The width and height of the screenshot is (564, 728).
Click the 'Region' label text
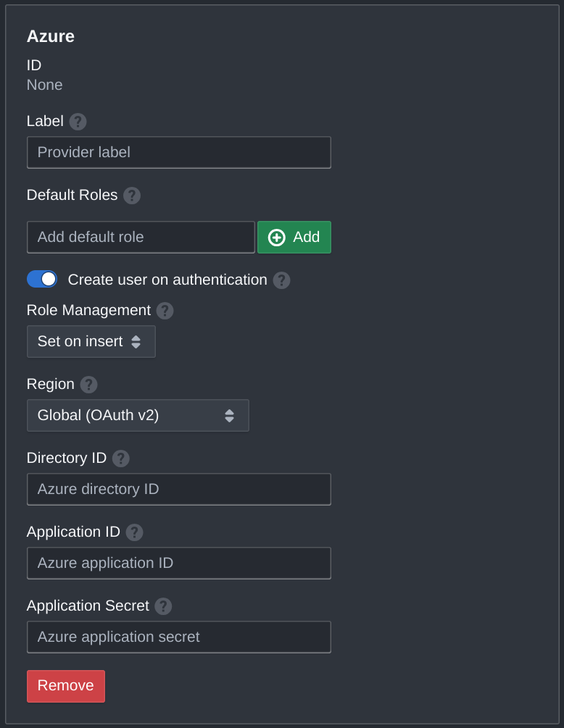(x=51, y=385)
